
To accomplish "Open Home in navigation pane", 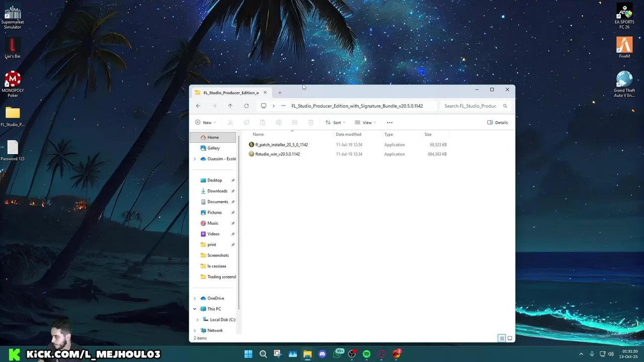I will (213, 137).
